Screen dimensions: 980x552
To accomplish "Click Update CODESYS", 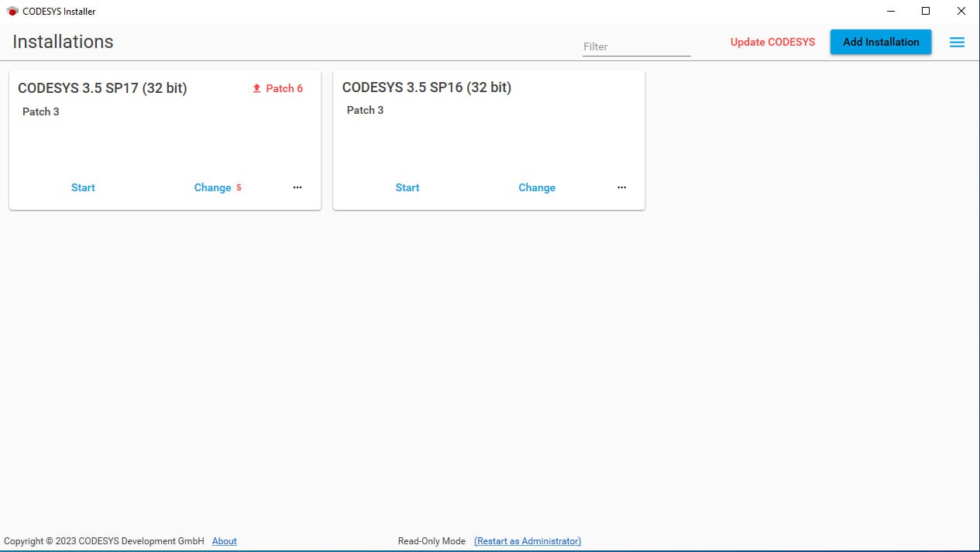I will click(x=772, y=42).
